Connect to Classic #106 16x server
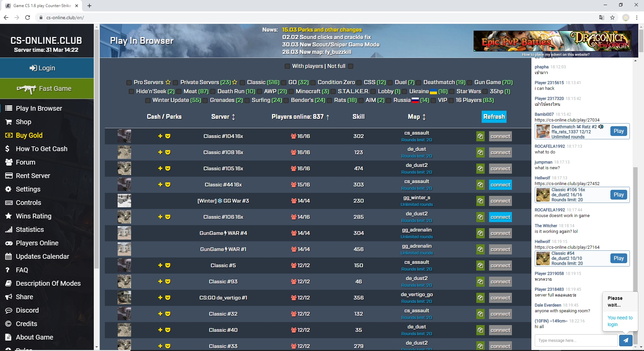 pos(500,217)
